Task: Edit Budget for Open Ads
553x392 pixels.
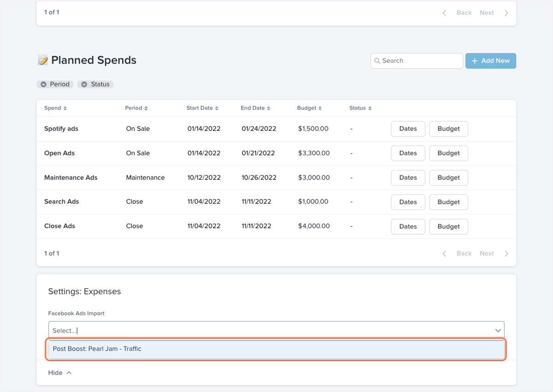Action: (x=448, y=153)
